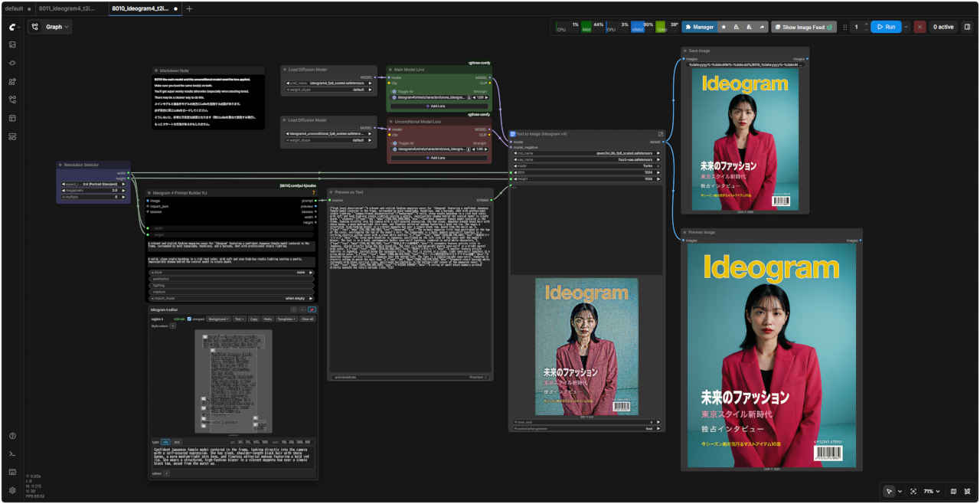
Task: Open a new workflow tab with plus
Action: coord(190,8)
